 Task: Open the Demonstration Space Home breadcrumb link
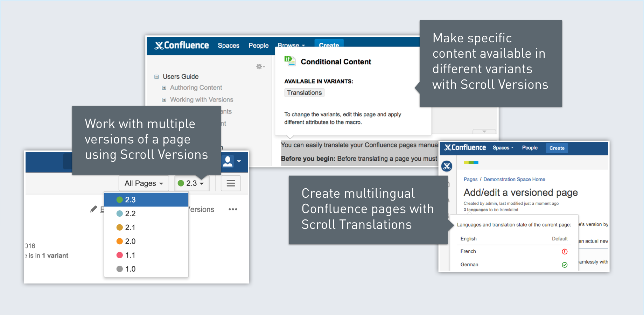(x=514, y=179)
